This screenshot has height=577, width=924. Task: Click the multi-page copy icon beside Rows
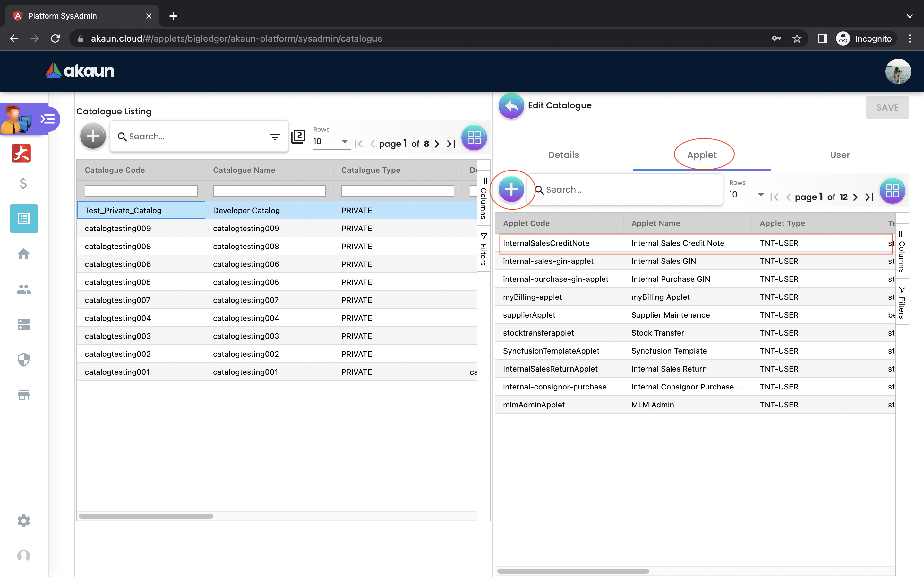(x=298, y=136)
